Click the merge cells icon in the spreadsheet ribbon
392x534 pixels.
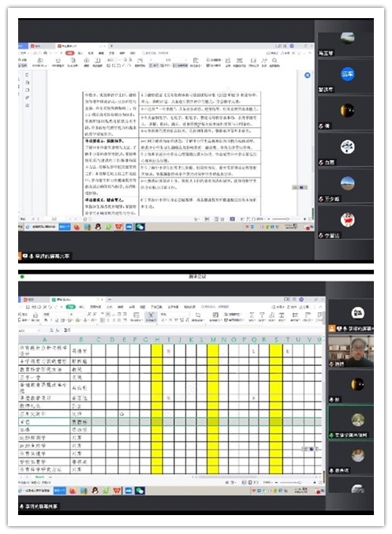click(x=136, y=315)
